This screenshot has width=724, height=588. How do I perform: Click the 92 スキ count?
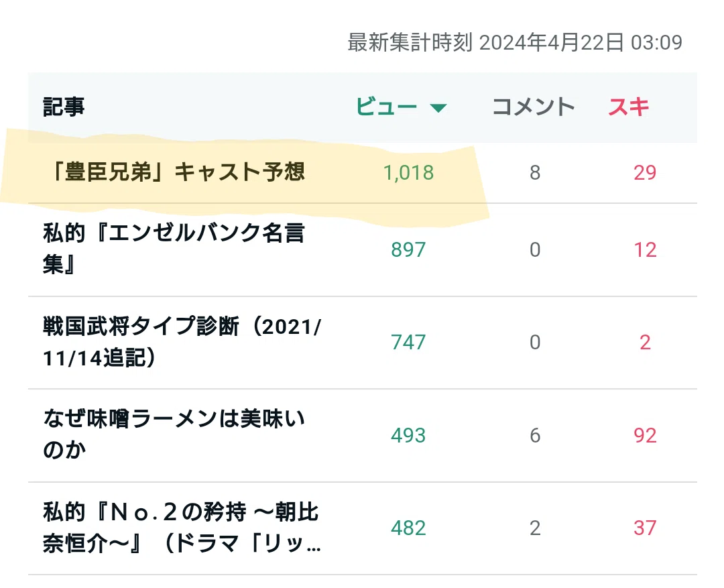coord(645,435)
